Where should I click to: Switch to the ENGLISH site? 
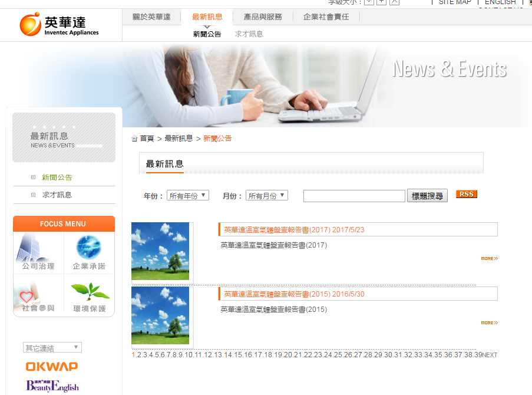point(500,2)
